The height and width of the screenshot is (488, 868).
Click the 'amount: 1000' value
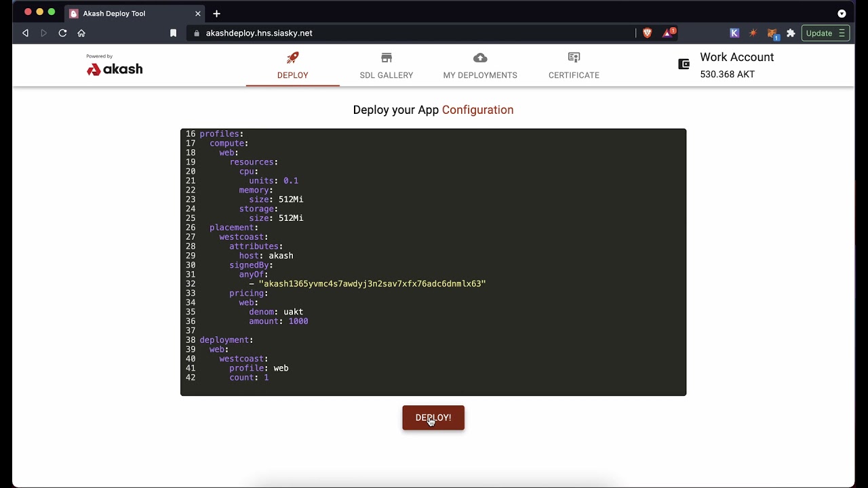[x=298, y=321]
